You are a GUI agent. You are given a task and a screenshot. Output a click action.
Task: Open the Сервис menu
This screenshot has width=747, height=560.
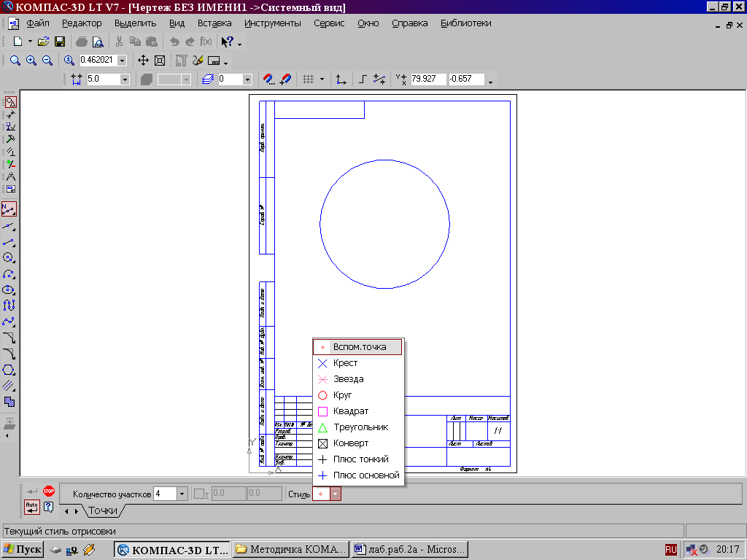tap(329, 23)
